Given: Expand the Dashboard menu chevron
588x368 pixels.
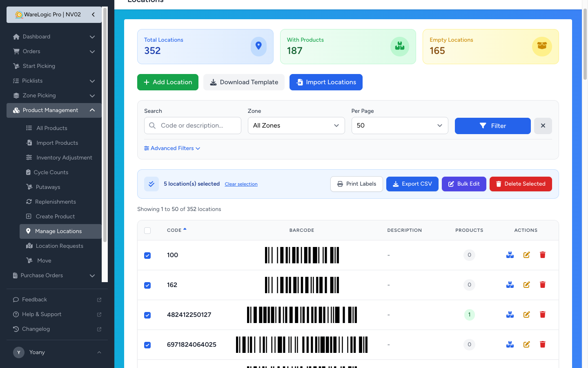Looking at the screenshot, I should [92, 37].
